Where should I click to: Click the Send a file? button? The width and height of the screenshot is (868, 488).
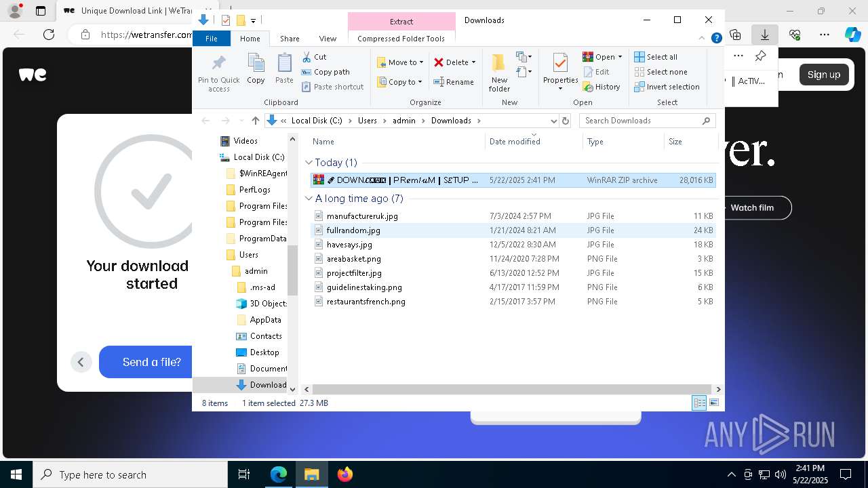click(151, 362)
